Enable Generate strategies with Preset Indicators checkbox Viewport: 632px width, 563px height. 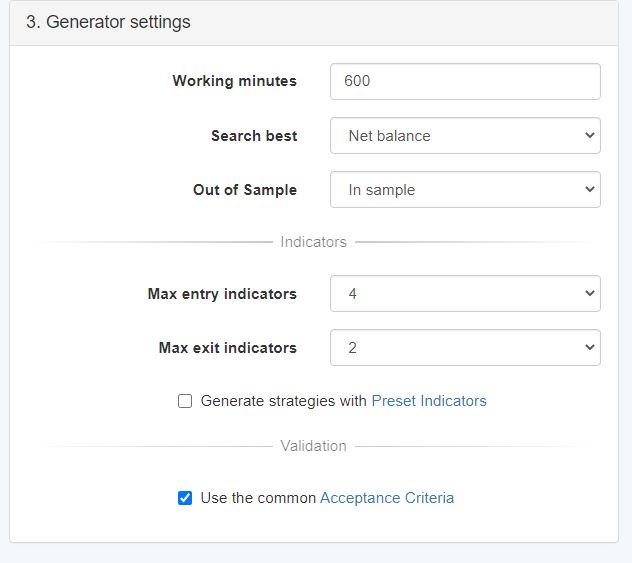pos(185,401)
